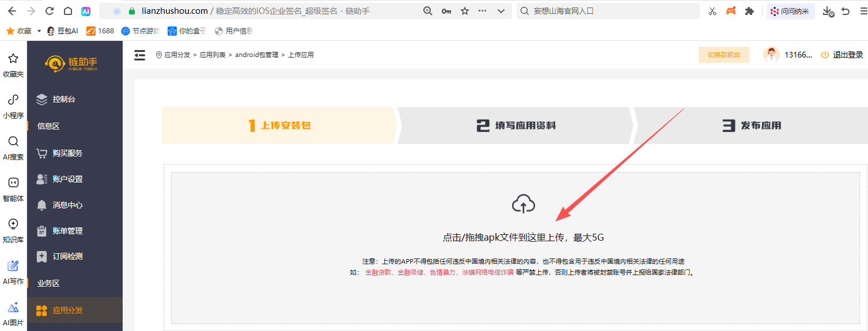Open the address bar more options ellipsis

tap(483, 11)
